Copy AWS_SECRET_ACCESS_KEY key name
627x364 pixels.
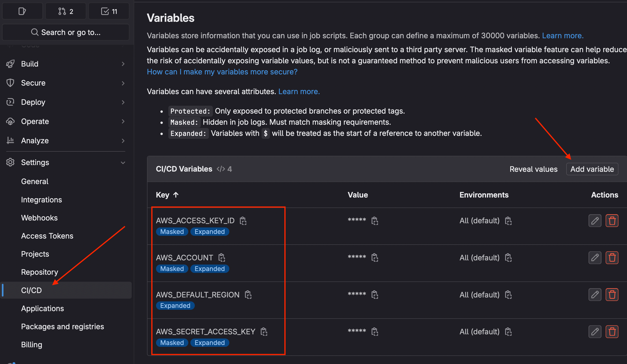coord(264,332)
